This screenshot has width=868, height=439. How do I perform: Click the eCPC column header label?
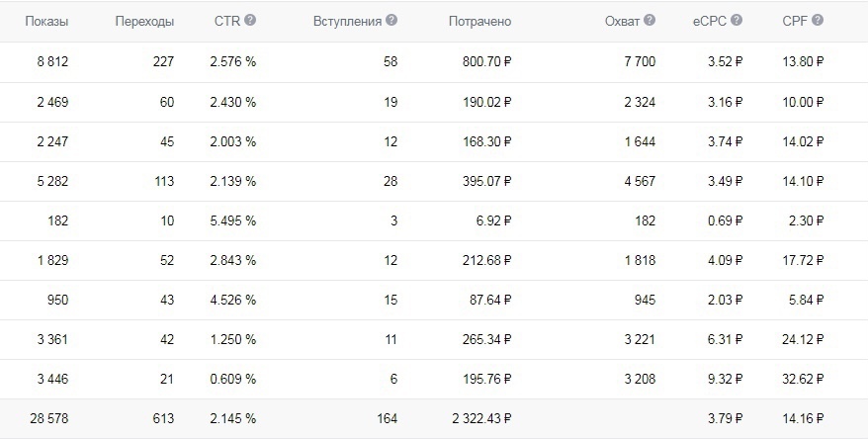pyautogui.click(x=710, y=22)
